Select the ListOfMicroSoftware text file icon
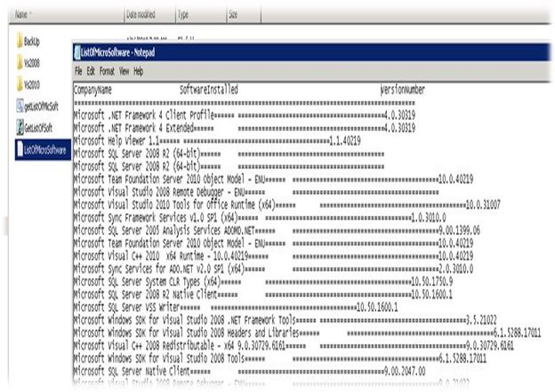 tap(20, 149)
